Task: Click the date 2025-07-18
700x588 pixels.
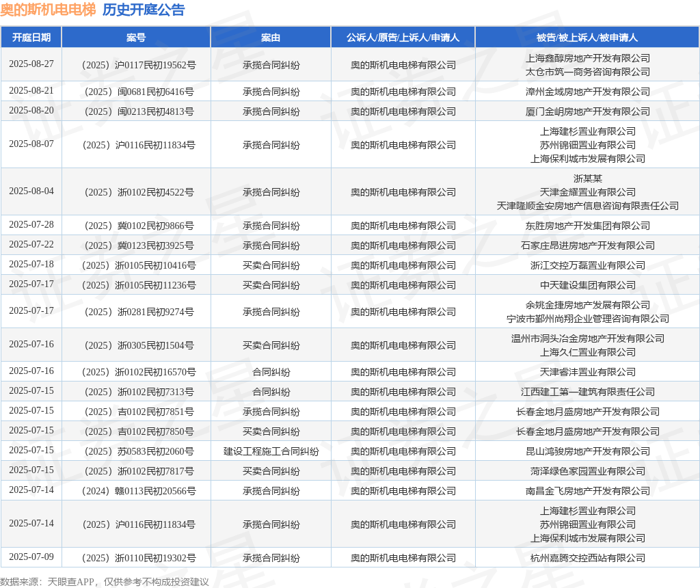Action: pyautogui.click(x=31, y=265)
